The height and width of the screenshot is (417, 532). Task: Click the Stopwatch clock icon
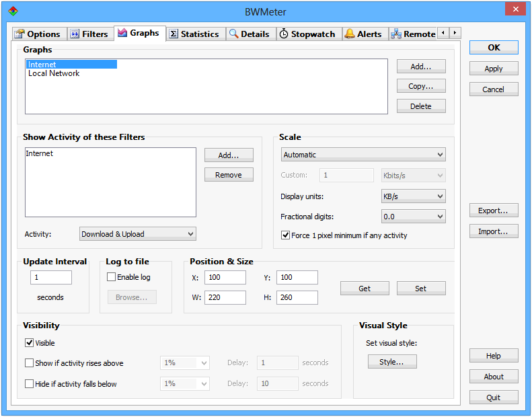[284, 34]
